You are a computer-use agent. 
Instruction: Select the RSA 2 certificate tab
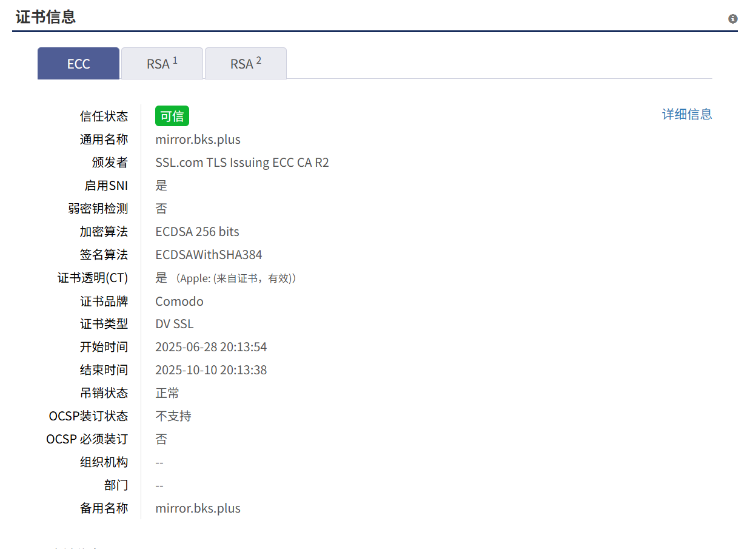(246, 64)
